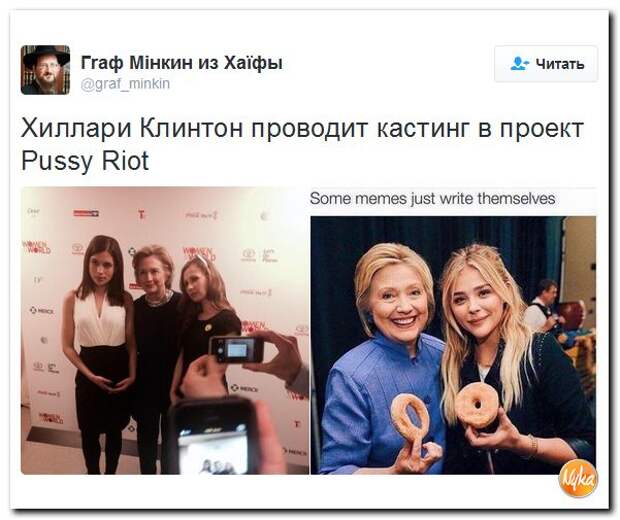620x520 pixels.
Task: Click the Toyota logo at upper right of the backdrop
Action: tap(248, 255)
